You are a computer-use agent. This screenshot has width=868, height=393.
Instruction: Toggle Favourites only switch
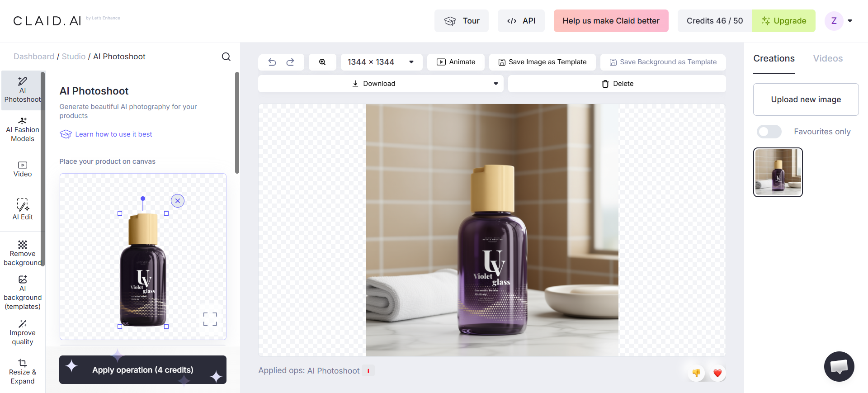point(769,132)
